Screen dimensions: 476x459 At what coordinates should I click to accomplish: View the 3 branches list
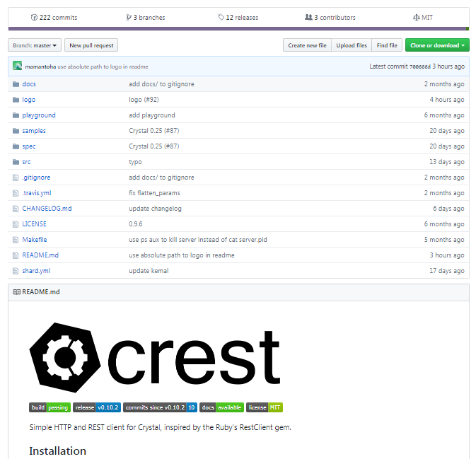[x=146, y=18]
